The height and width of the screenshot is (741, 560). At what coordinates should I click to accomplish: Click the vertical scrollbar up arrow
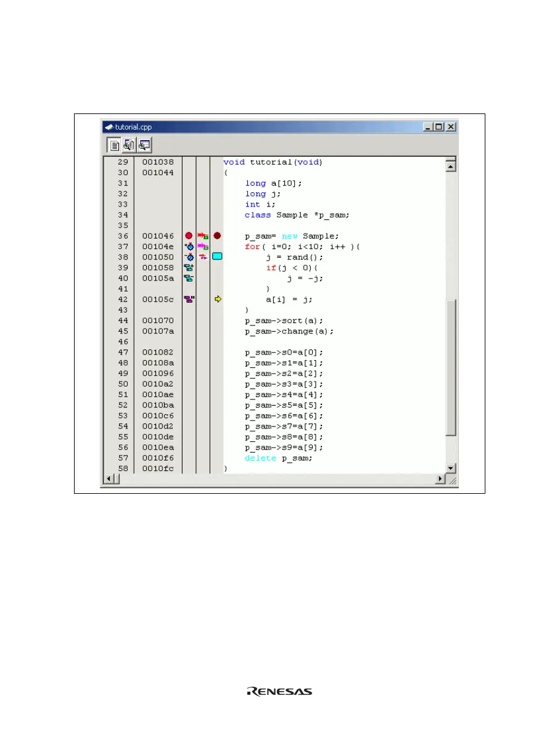click(451, 165)
